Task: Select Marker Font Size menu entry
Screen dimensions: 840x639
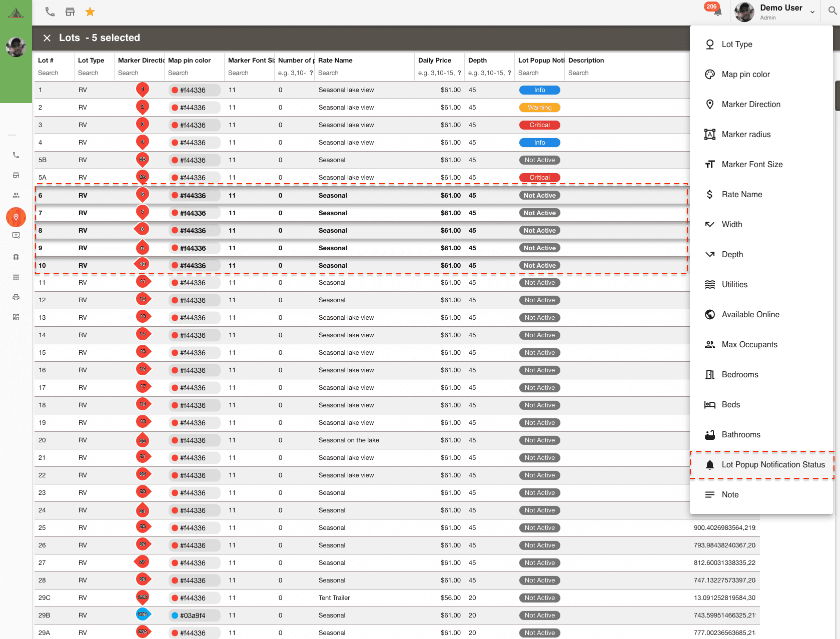Action: coord(761,164)
